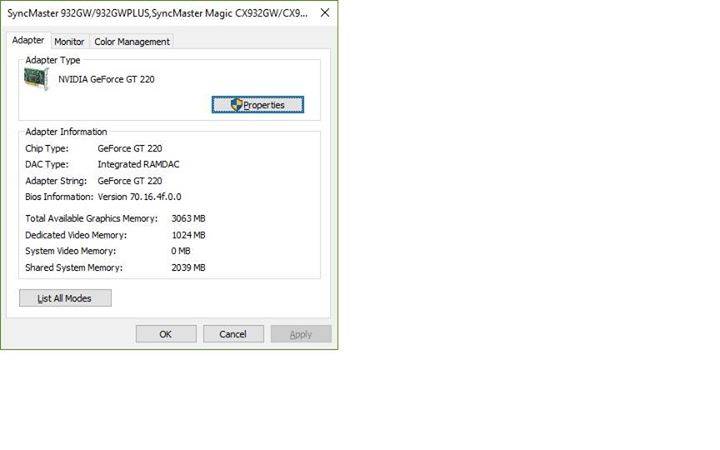Image resolution: width=720 pixels, height=450 pixels.
Task: Click the 0 MB system video memory value
Action: [180, 251]
